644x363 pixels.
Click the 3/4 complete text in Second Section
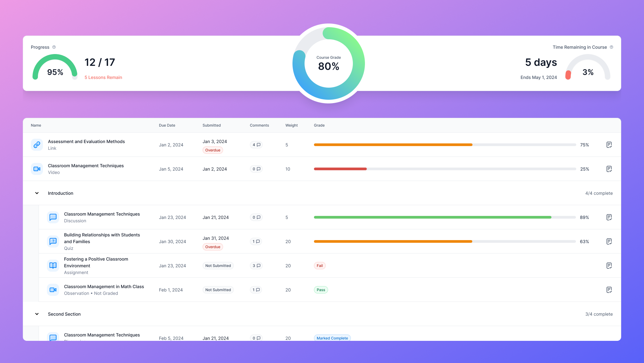click(x=599, y=314)
